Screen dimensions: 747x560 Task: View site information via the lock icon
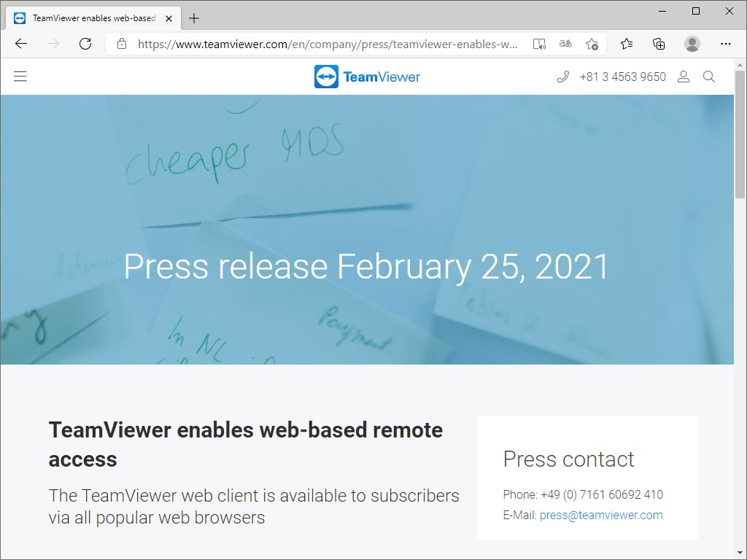(x=121, y=44)
